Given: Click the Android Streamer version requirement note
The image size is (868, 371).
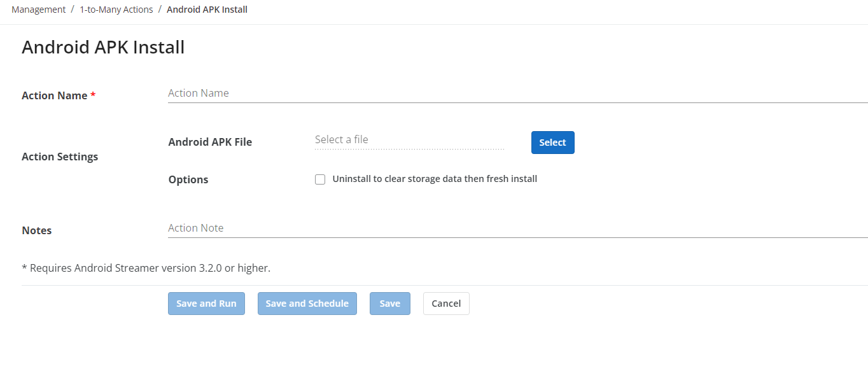Looking at the screenshot, I should coord(146,268).
